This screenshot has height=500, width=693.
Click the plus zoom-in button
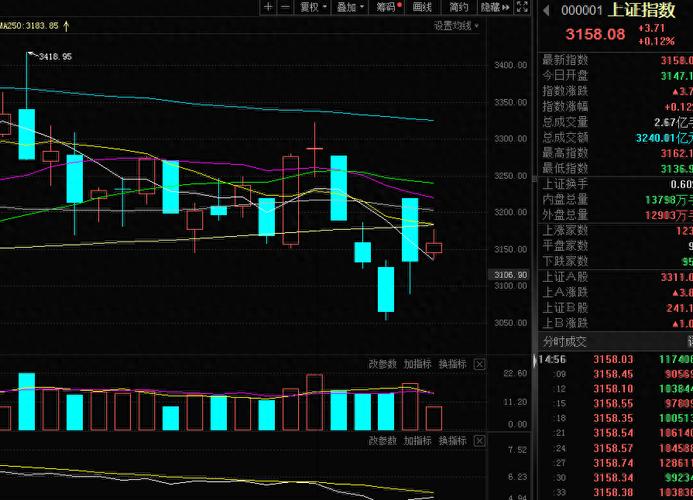(268, 7)
